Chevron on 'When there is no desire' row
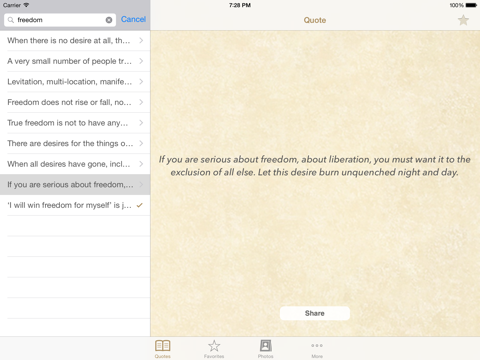This screenshot has width=480, height=360. coord(141,41)
